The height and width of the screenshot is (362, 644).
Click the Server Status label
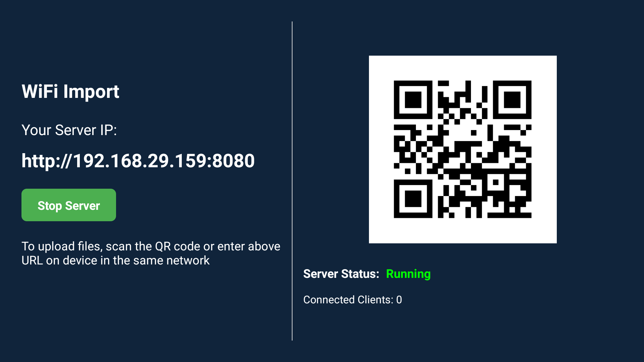(341, 274)
